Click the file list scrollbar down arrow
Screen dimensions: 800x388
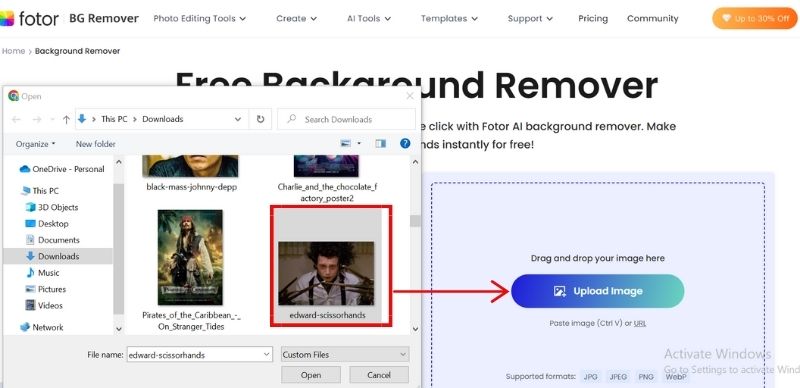pos(415,329)
